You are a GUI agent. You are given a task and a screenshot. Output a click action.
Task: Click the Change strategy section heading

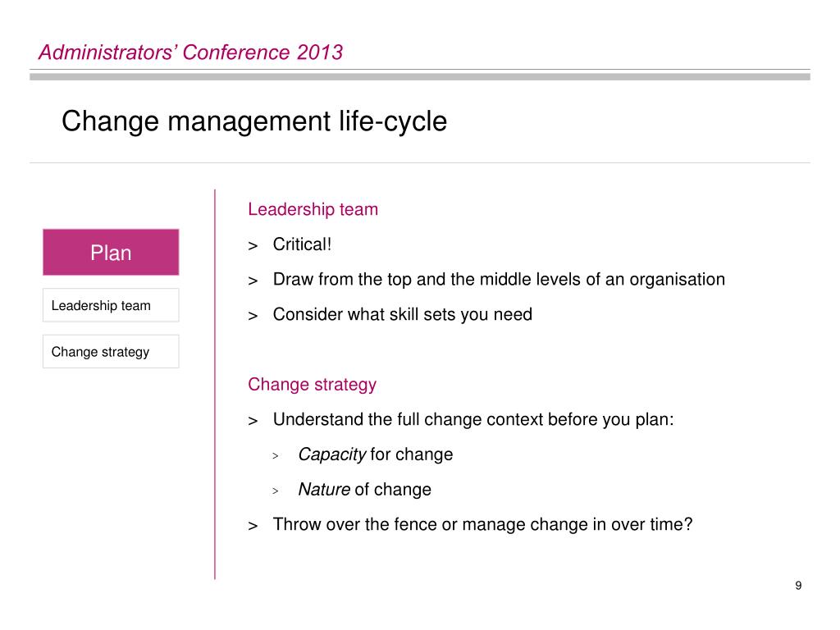click(x=312, y=385)
